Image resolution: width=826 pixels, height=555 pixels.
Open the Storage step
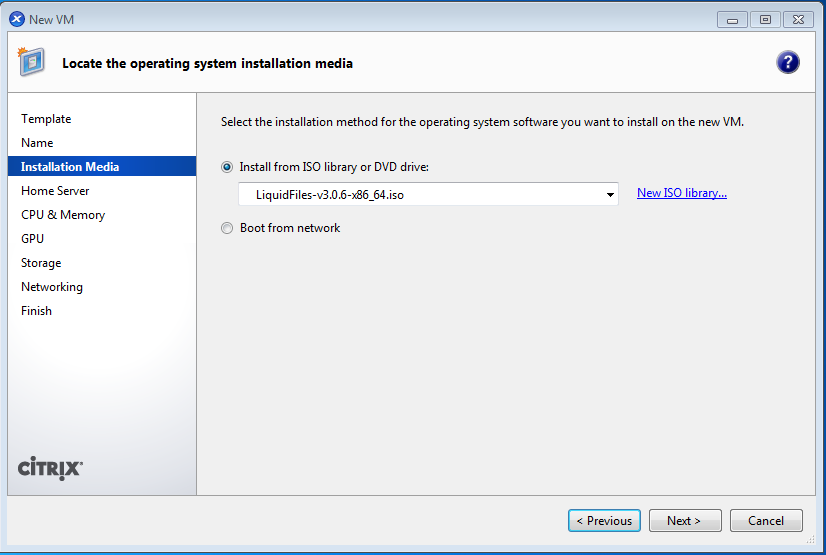(x=41, y=263)
